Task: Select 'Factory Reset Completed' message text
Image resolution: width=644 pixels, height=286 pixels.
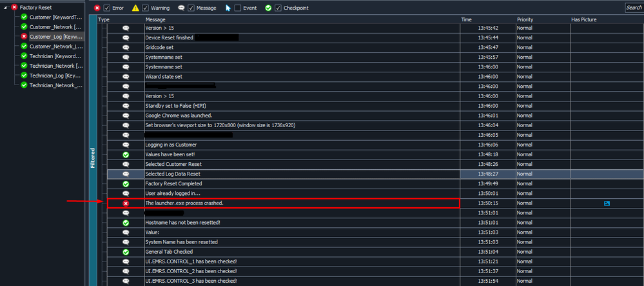Action: tap(173, 183)
